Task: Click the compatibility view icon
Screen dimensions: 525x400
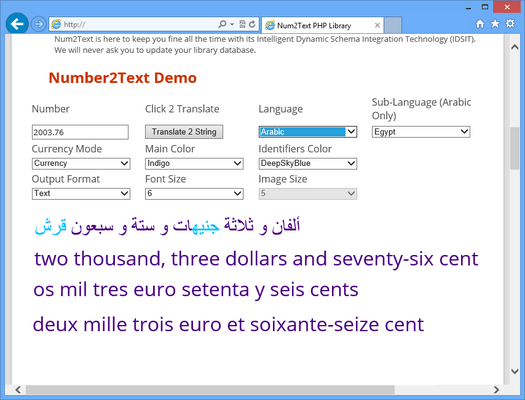Action: tap(242, 24)
